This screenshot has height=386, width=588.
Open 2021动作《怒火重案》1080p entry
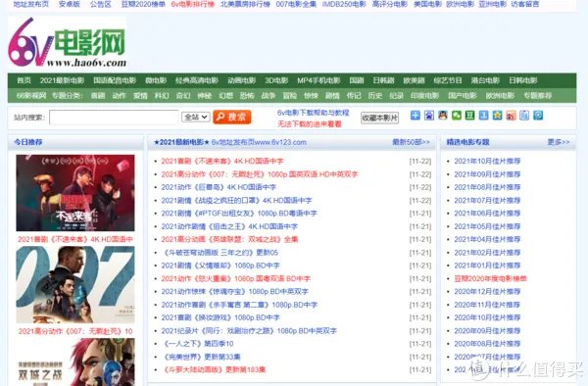(236, 278)
